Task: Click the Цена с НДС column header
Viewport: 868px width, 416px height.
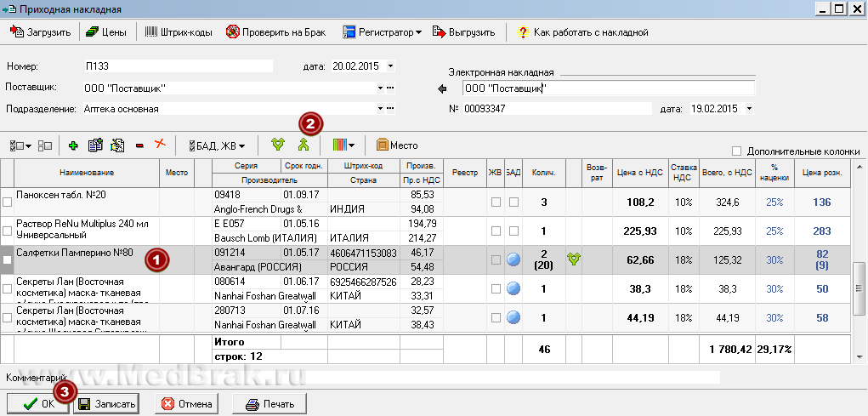Action: (640, 173)
